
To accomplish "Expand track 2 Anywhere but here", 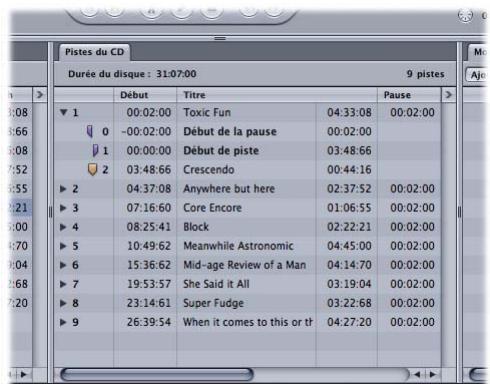I will 63,189.
